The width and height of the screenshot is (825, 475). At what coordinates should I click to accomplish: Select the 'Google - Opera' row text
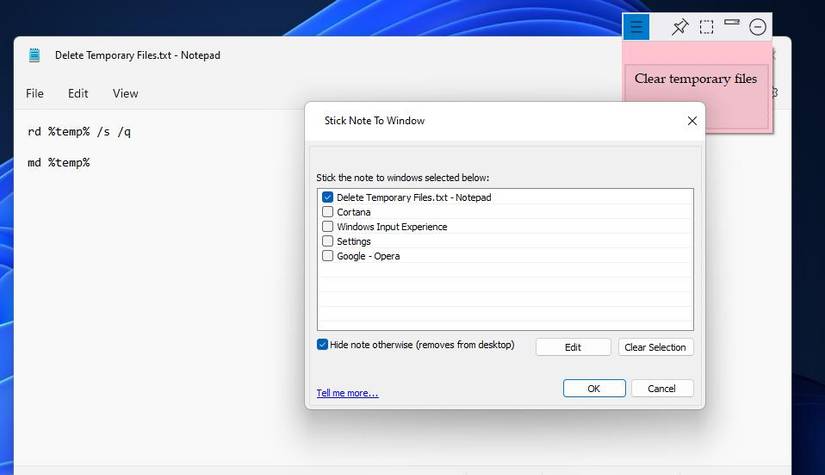point(368,256)
